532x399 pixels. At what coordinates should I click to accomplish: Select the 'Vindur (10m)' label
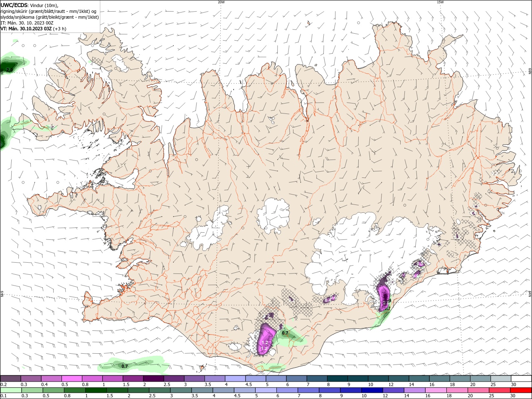click(x=45, y=5)
